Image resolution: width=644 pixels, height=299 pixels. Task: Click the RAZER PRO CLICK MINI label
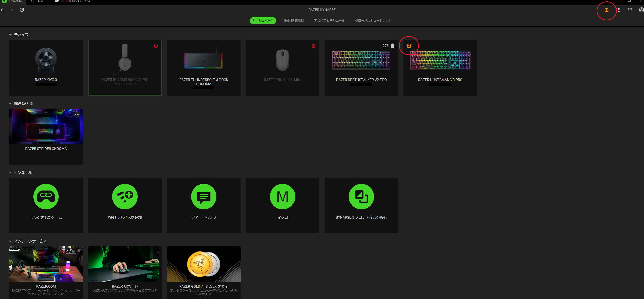283,80
